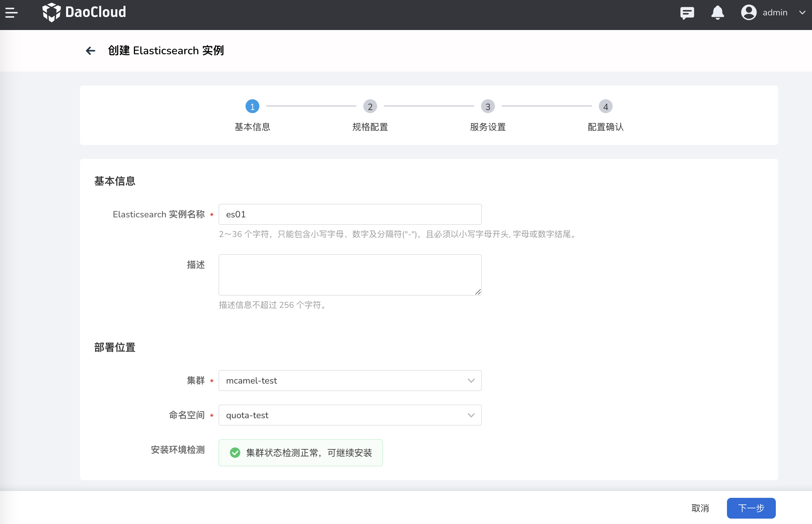
Task: Click the 基本信息 step label
Action: (252, 127)
